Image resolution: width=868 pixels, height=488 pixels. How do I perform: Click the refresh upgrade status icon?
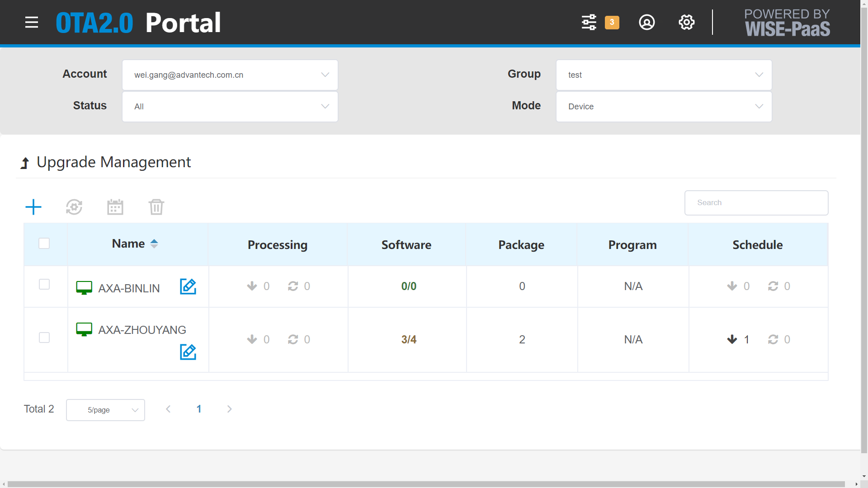(x=74, y=207)
